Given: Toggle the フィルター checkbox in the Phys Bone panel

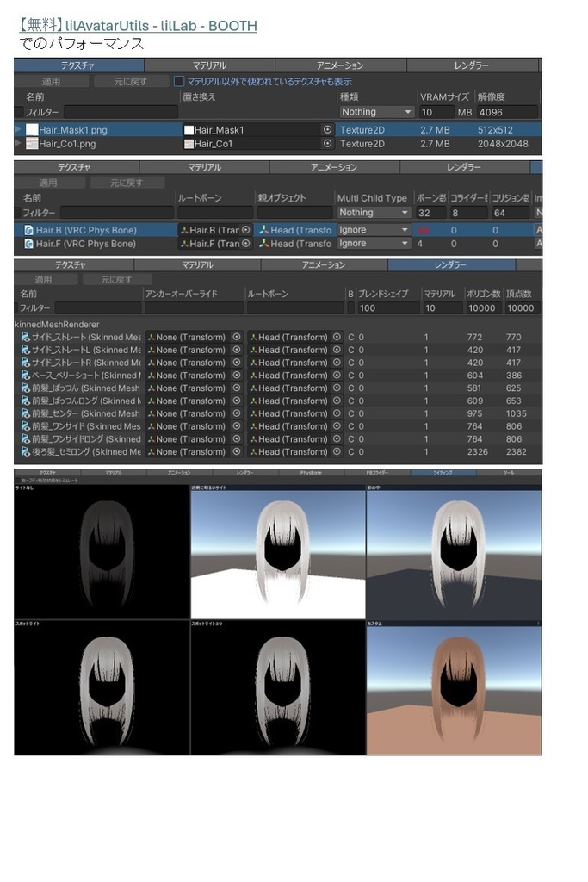Looking at the screenshot, I should point(17,213).
